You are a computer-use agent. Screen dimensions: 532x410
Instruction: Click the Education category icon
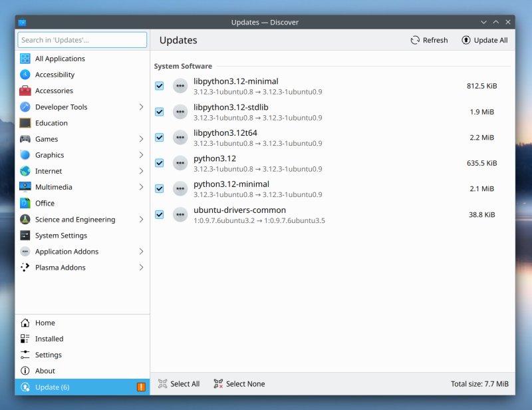pos(25,123)
